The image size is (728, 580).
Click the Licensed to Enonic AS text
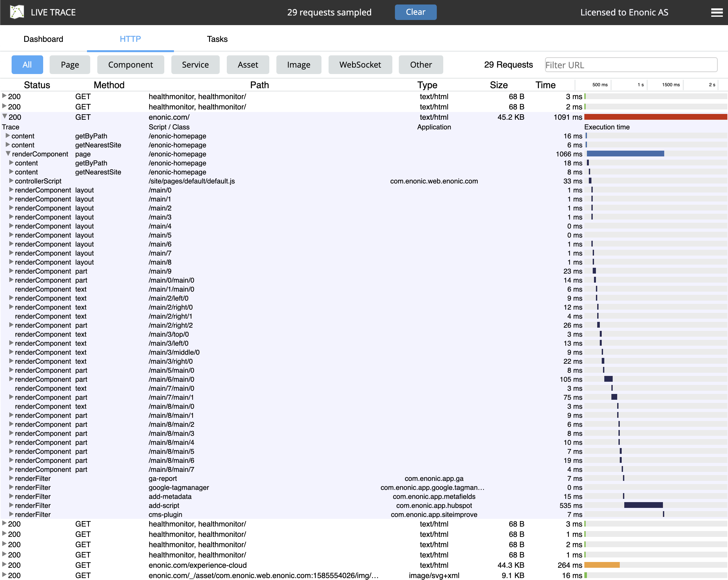point(624,13)
